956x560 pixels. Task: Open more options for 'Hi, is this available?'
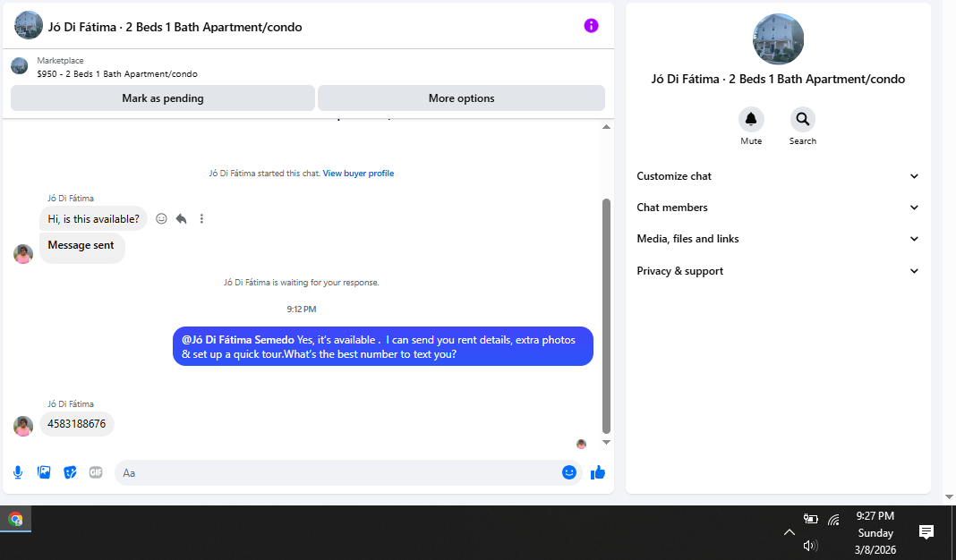[201, 219]
